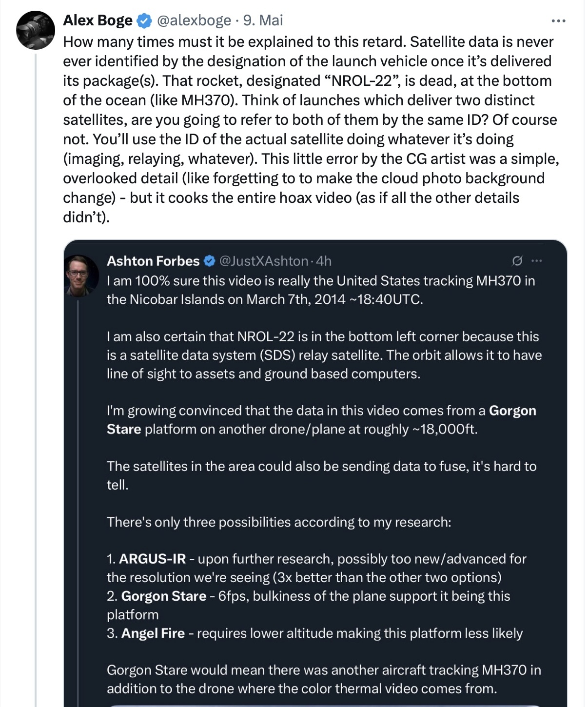Click the circle-slash icon in the quoted tweet
This screenshot has width=588, height=707.
pyautogui.click(x=517, y=261)
